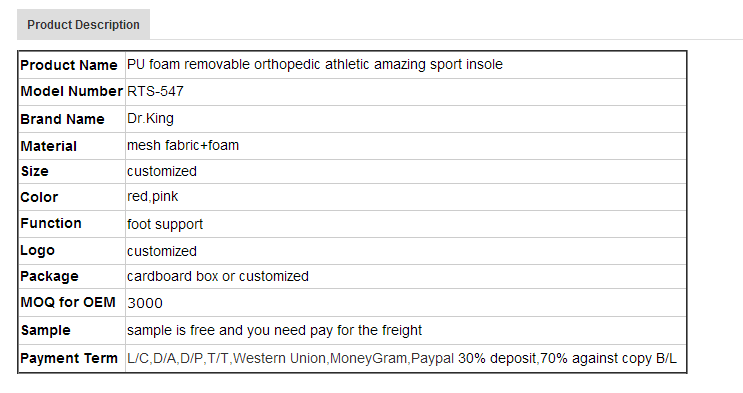
Task: Select the mesh fabric+foam material value
Action: click(183, 145)
